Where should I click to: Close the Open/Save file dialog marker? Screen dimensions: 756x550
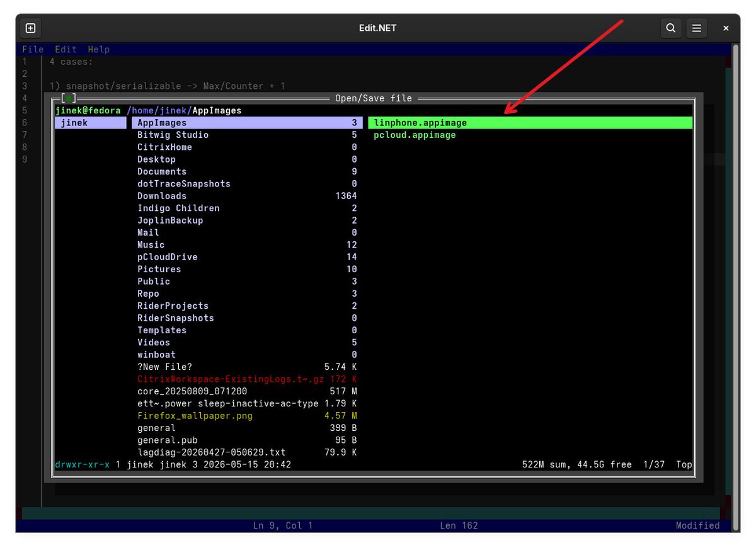coord(69,98)
